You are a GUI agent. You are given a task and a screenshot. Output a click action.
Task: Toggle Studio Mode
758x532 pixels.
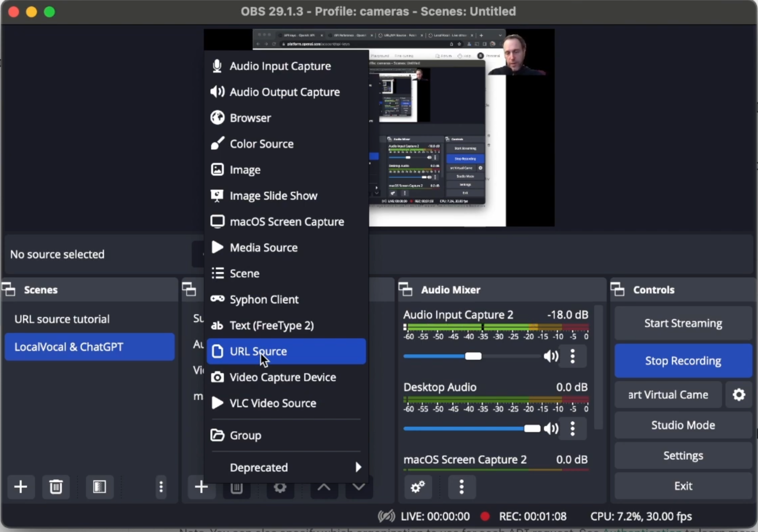point(683,425)
